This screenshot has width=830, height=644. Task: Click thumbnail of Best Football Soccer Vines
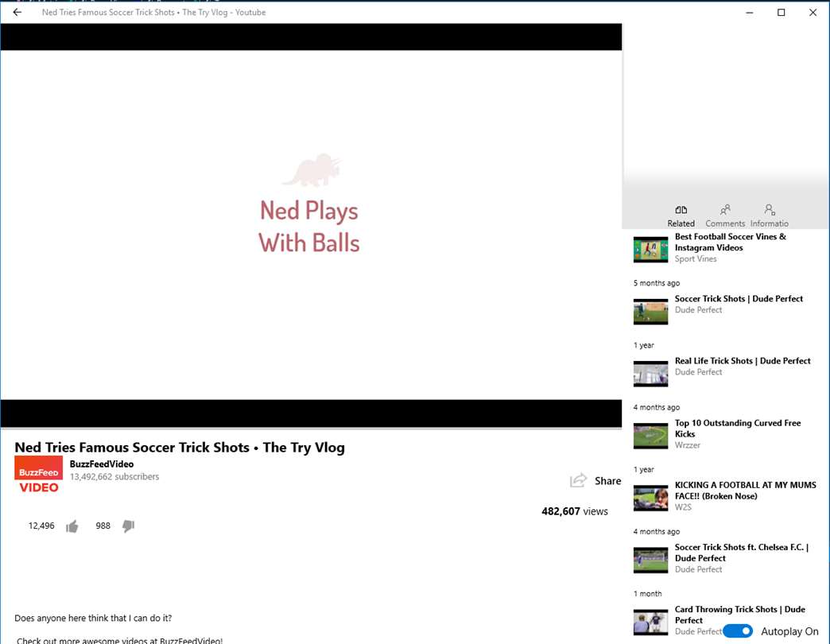[x=650, y=249]
